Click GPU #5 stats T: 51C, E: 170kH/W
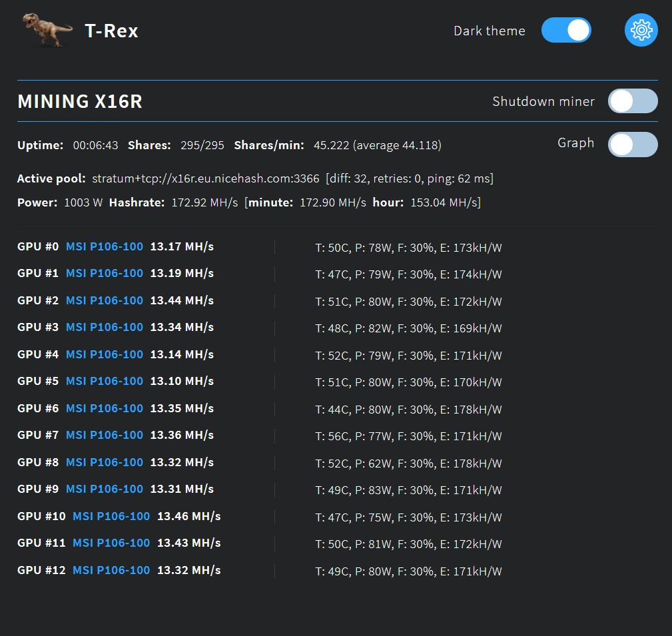 pos(408,383)
